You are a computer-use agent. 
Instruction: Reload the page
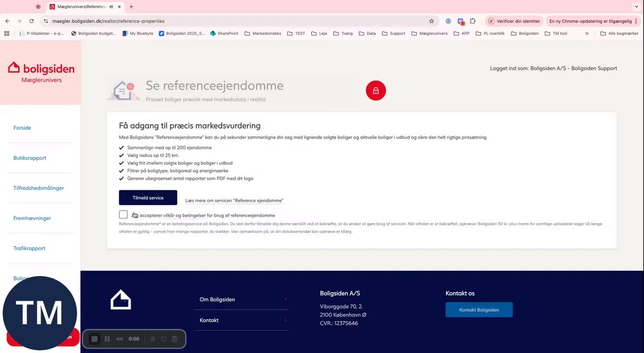31,21
